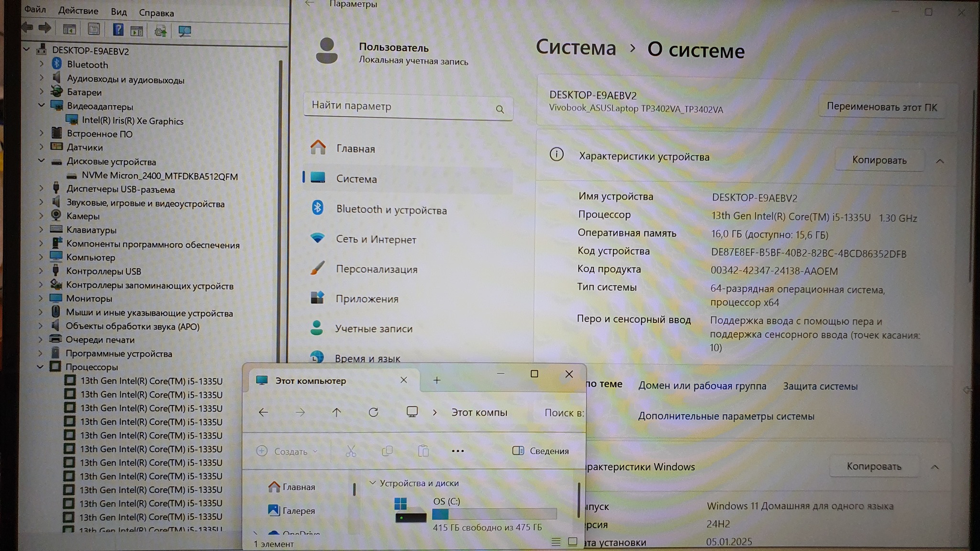Go up one folder with the up arrow

pos(336,412)
